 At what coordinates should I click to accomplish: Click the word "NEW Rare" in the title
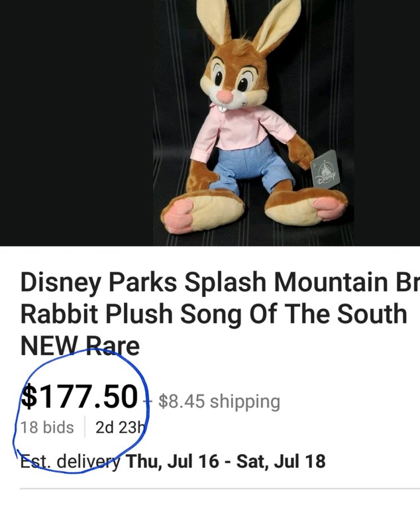[x=80, y=346]
